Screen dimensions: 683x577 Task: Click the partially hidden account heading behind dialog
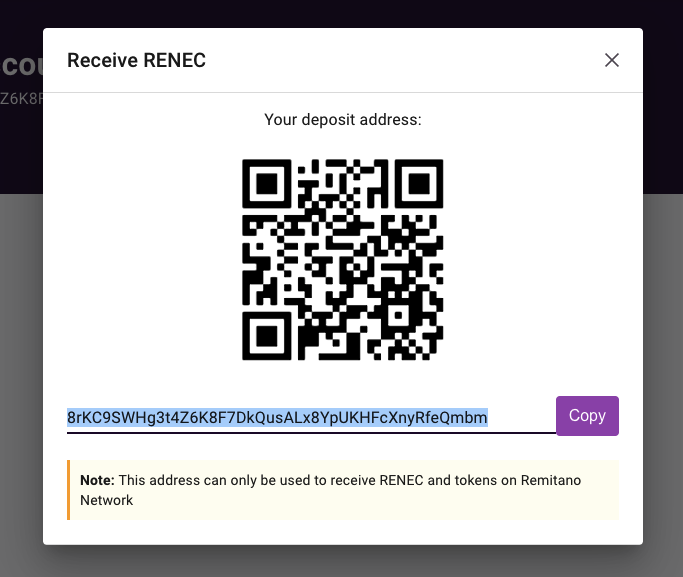21,66
